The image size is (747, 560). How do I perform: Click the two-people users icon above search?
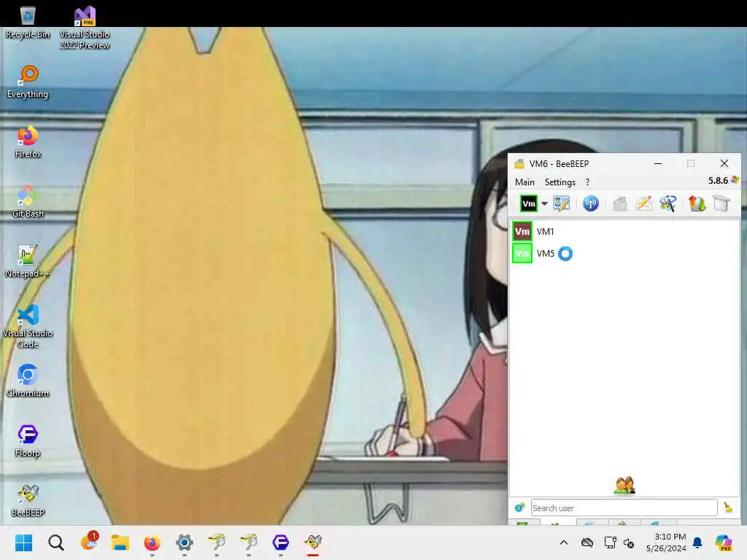tap(624, 486)
